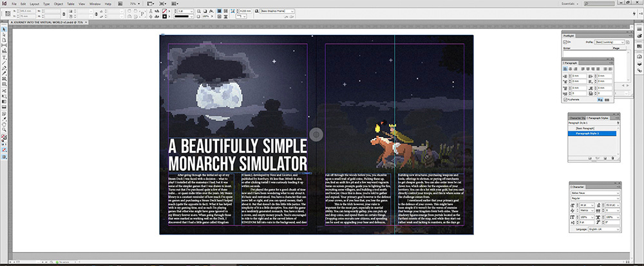
Task: Open the View Options icon dropdown
Action: (150, 3)
